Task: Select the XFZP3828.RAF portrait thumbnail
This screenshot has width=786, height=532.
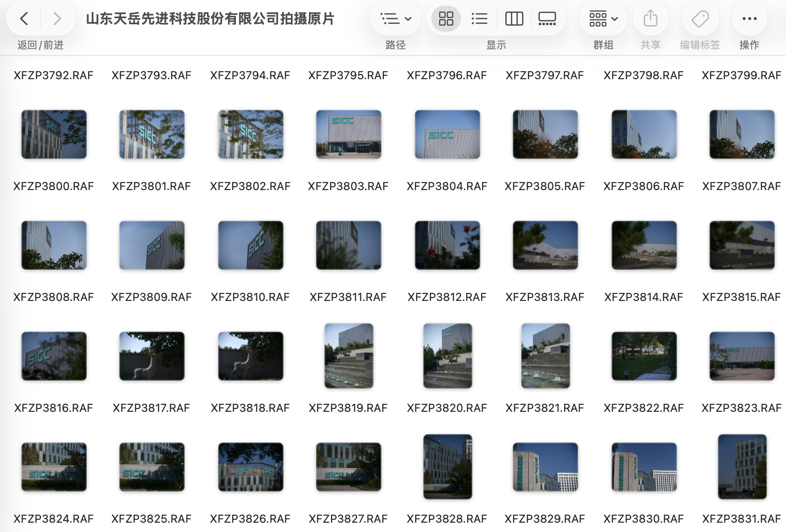Action: click(x=448, y=467)
